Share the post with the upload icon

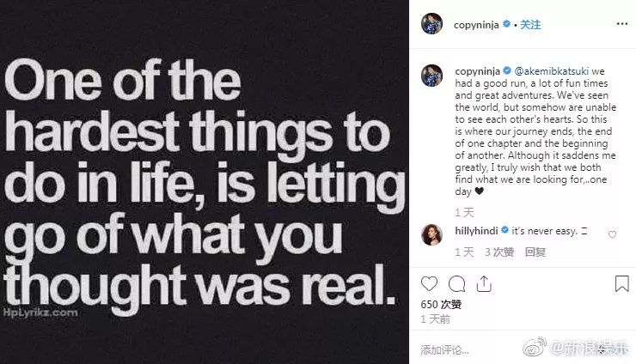point(485,283)
